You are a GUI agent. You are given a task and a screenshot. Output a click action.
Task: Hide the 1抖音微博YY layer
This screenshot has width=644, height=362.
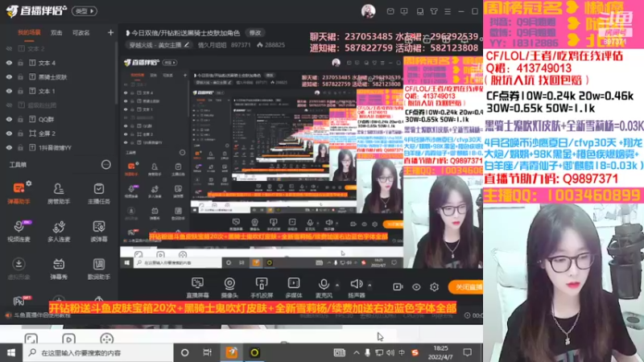(x=9, y=148)
